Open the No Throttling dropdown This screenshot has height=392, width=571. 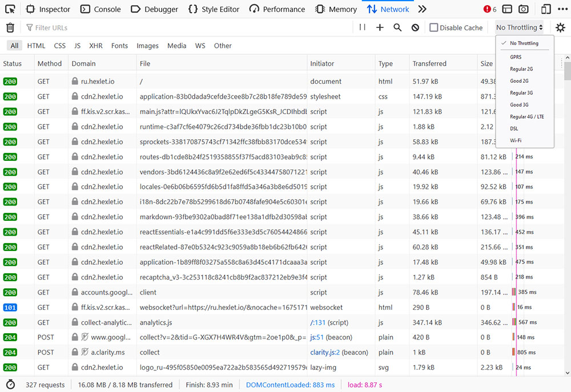tap(518, 27)
